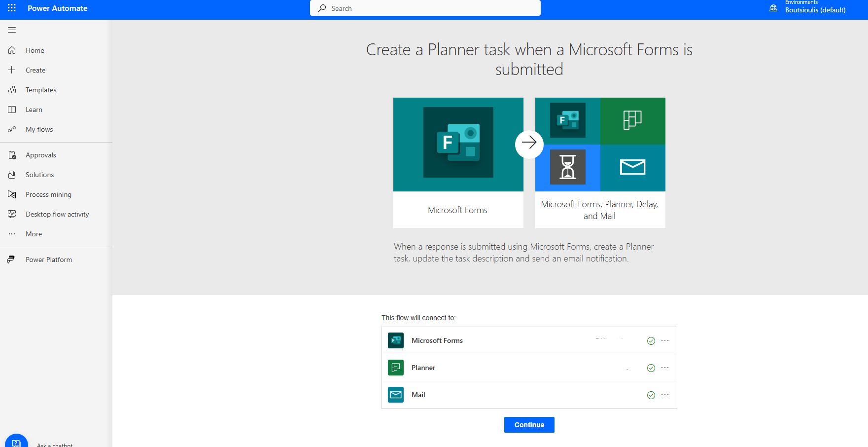Click the Create plus icon
The image size is (868, 447).
coord(12,70)
